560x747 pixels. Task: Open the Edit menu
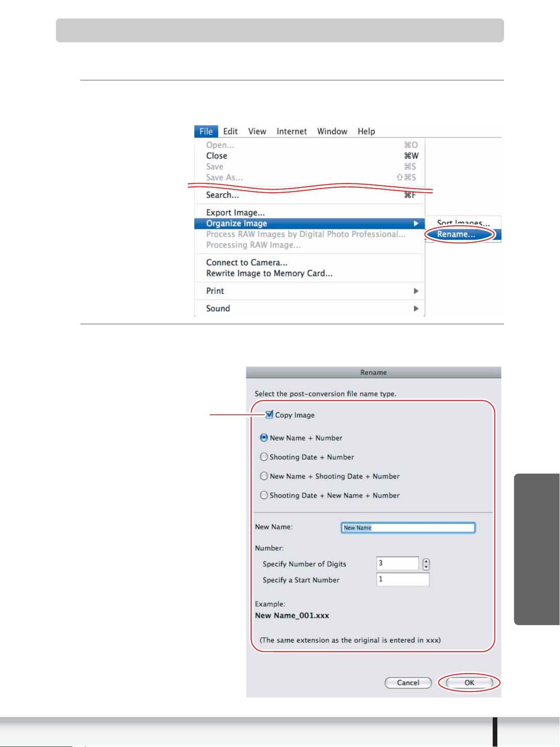click(230, 131)
